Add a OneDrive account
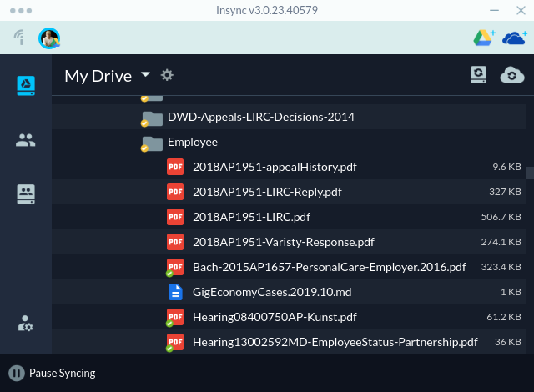 (515, 38)
